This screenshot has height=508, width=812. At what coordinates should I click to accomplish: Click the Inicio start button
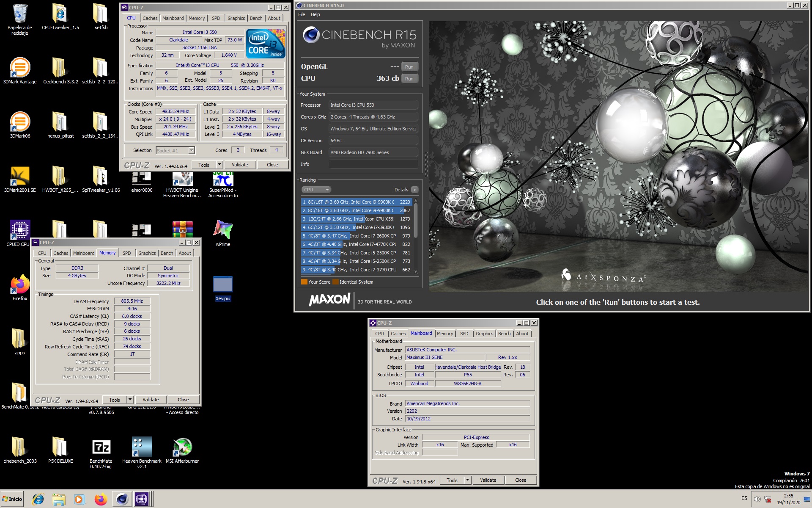point(12,499)
